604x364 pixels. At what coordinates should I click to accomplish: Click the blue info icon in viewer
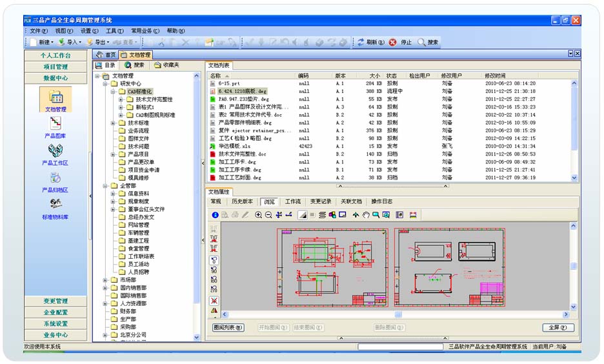pos(216,215)
